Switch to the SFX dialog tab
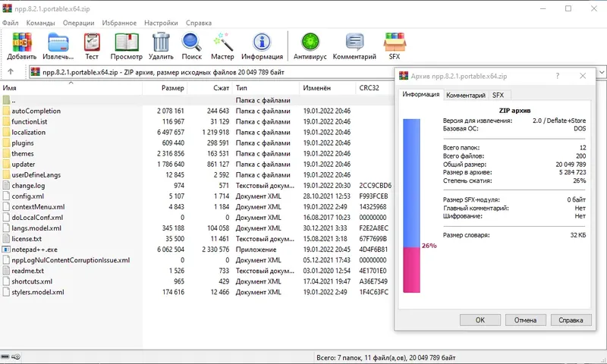607x364 pixels. (x=498, y=95)
